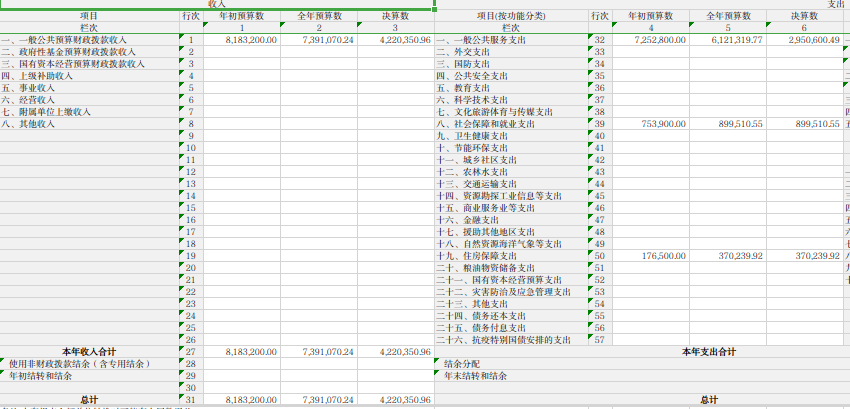Select the 四、上级补助收入 cell

pos(89,76)
